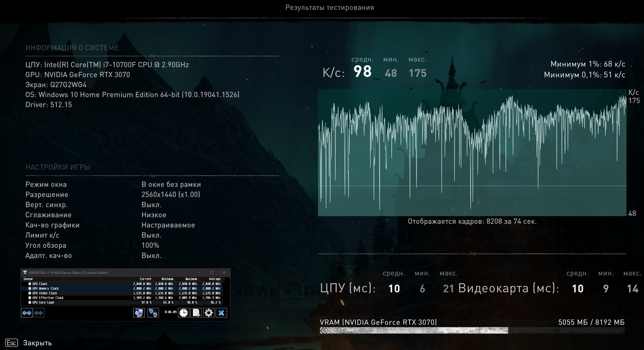Click the frame rate graph area
The image size is (644, 350).
click(472, 152)
